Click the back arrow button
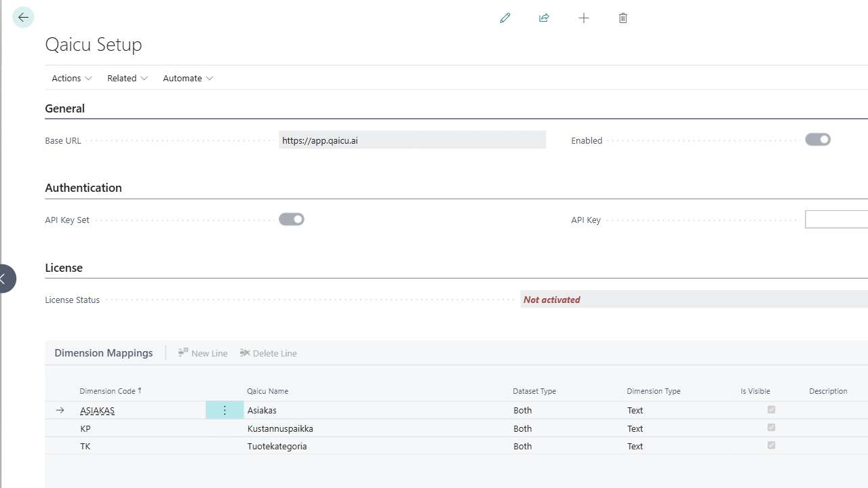The height and width of the screenshot is (488, 868). [x=23, y=17]
